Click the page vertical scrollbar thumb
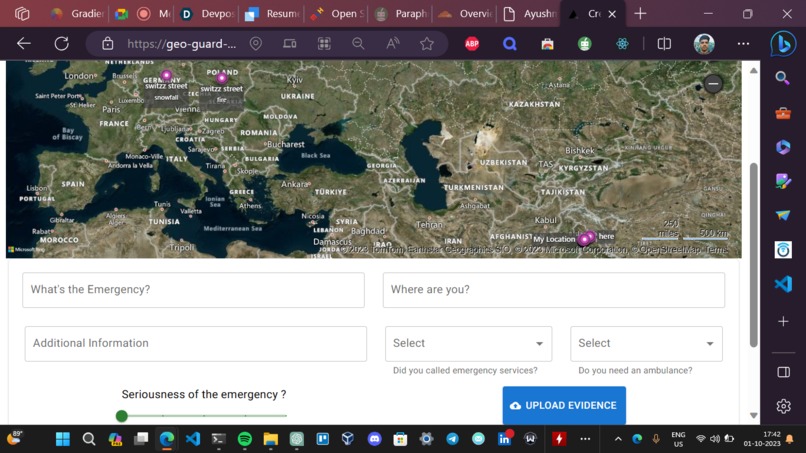Image resolution: width=806 pixels, height=453 pixels. point(754,255)
